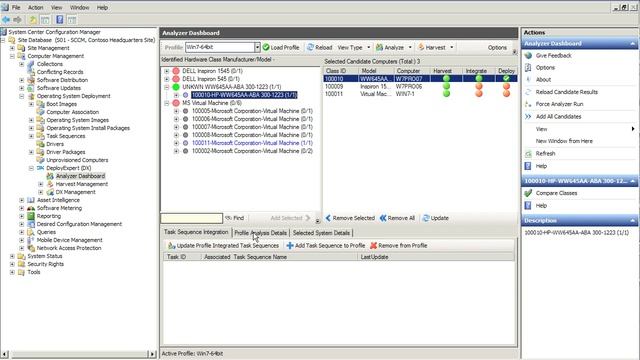The width and height of the screenshot is (640, 360).
Task: Click Add Task Sequence to Profile
Action: click(x=326, y=246)
